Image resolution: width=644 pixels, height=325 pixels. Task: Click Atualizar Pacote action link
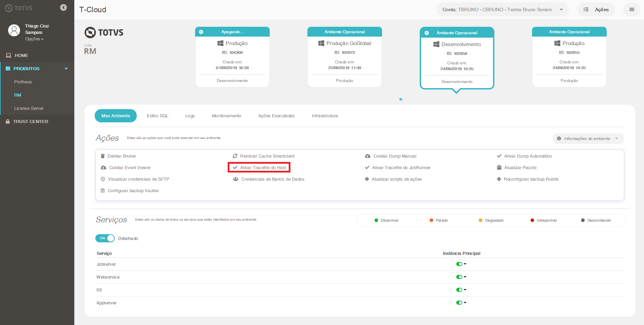click(x=517, y=167)
